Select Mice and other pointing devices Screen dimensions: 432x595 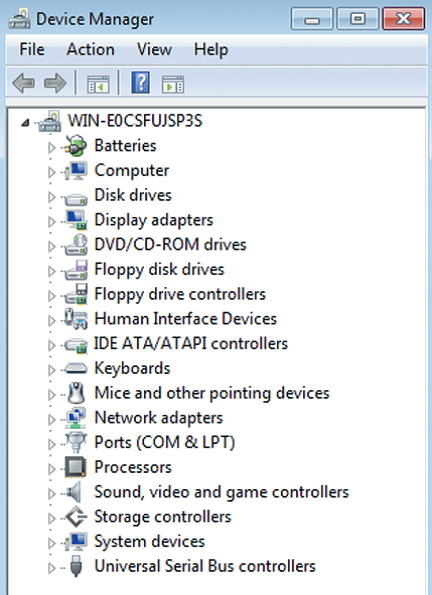[x=212, y=393]
